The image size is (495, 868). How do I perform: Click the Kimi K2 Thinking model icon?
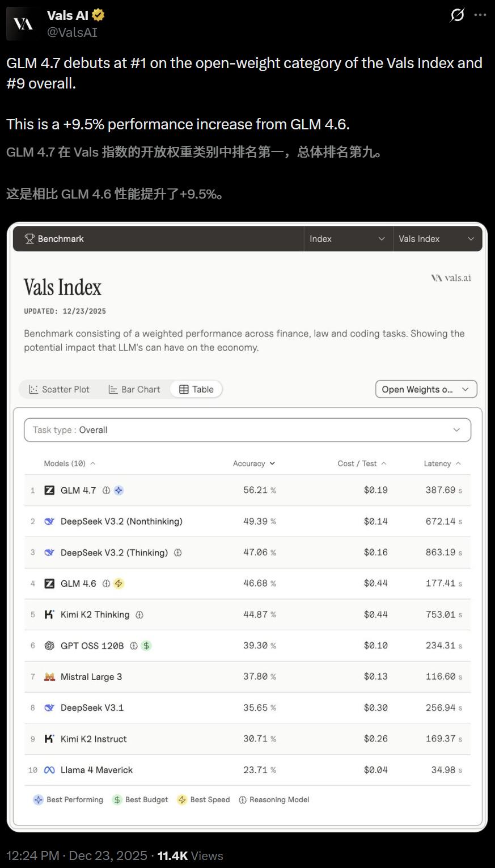(50, 614)
